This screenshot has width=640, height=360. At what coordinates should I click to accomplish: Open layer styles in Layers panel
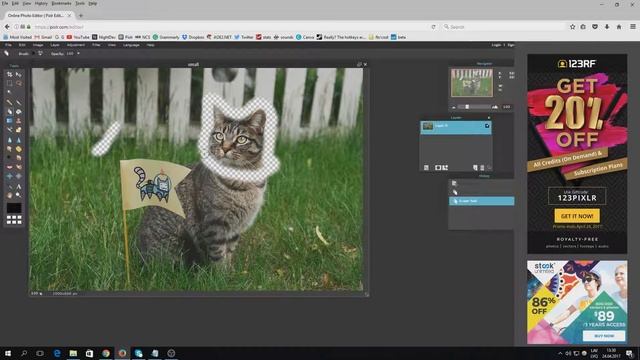pos(445,168)
